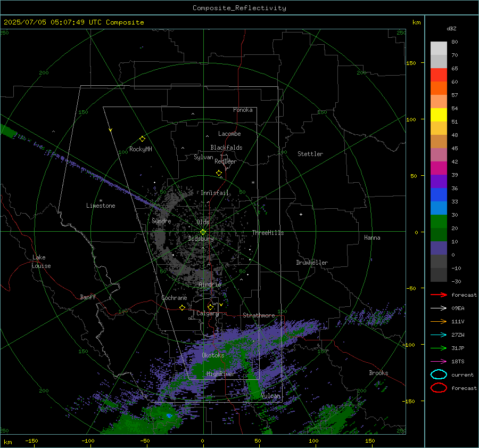Click the Lacombe town label

tap(229, 134)
